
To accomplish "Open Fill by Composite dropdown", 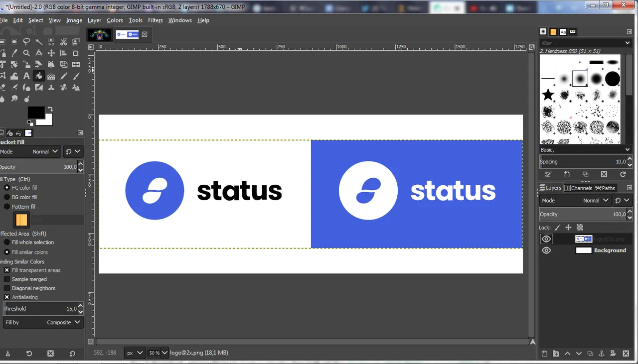I will click(x=42, y=322).
